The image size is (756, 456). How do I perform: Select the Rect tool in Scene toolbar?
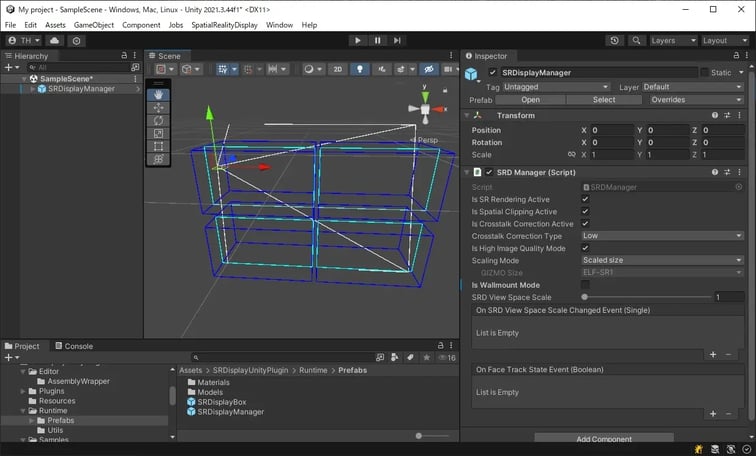point(158,146)
